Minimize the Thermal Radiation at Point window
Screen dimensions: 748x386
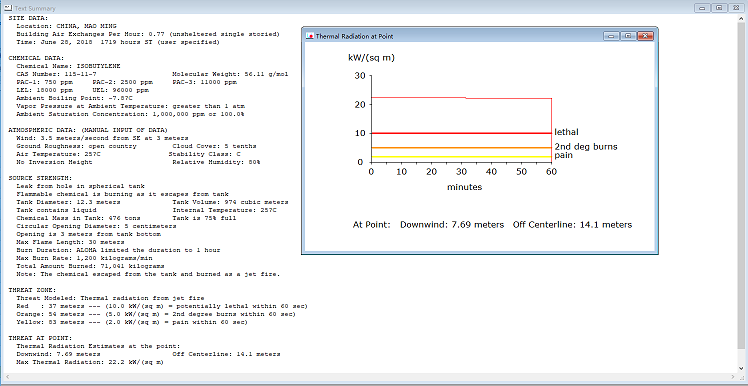(x=610, y=36)
